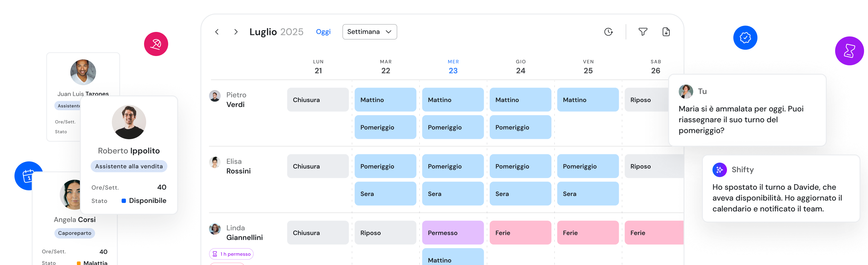Click the '1 h permesso' tag
This screenshot has width=868, height=265.
point(231,254)
